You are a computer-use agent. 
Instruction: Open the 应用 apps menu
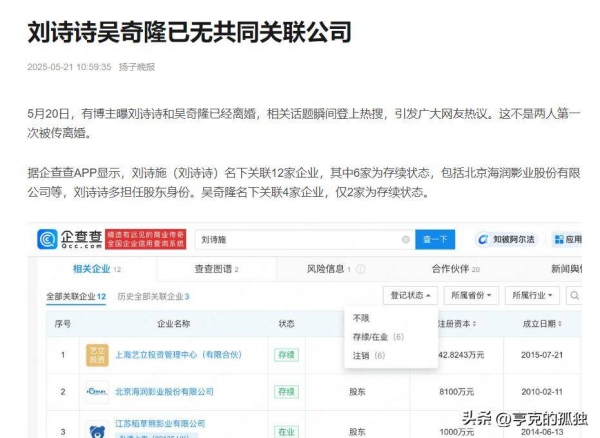(x=567, y=239)
